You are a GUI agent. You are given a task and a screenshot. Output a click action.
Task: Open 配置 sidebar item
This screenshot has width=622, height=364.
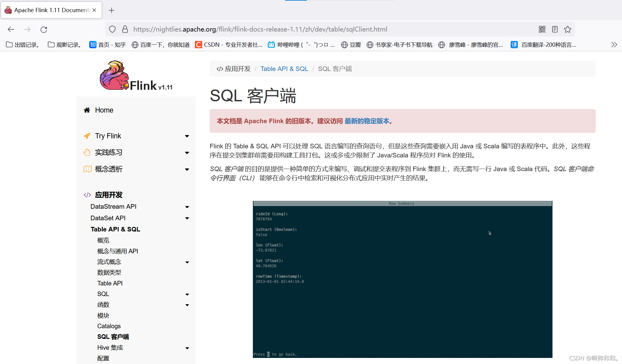(x=103, y=358)
